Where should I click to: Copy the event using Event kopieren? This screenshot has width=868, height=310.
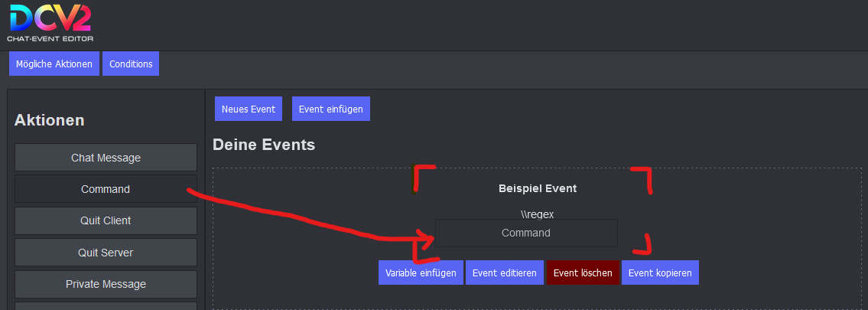tap(660, 272)
